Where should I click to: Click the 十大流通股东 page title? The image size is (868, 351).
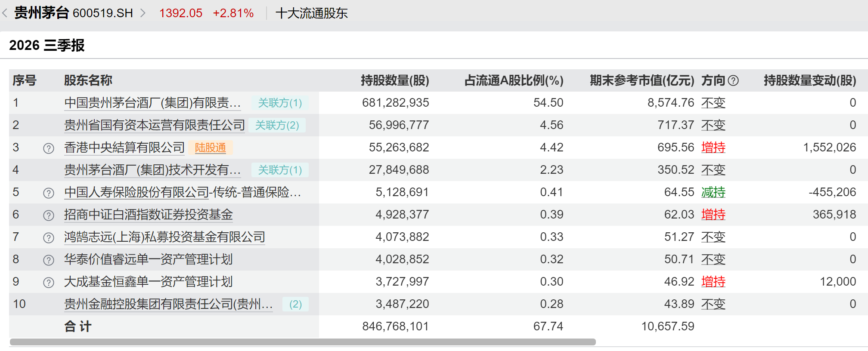[x=312, y=13]
